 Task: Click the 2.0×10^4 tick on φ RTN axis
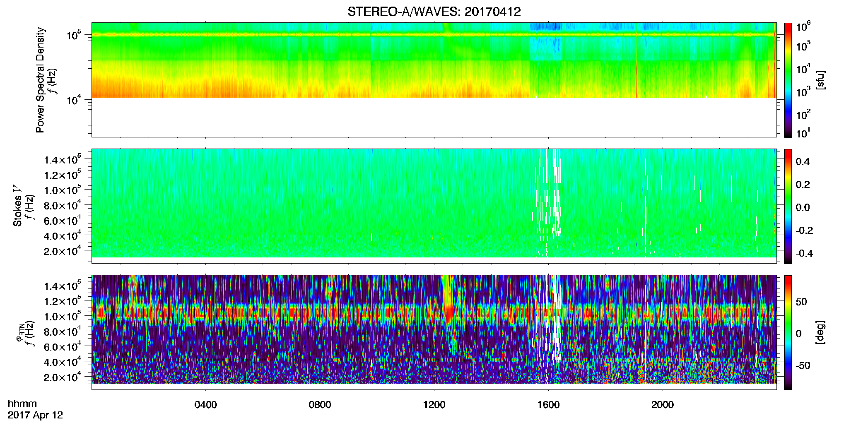pyautogui.click(x=62, y=377)
